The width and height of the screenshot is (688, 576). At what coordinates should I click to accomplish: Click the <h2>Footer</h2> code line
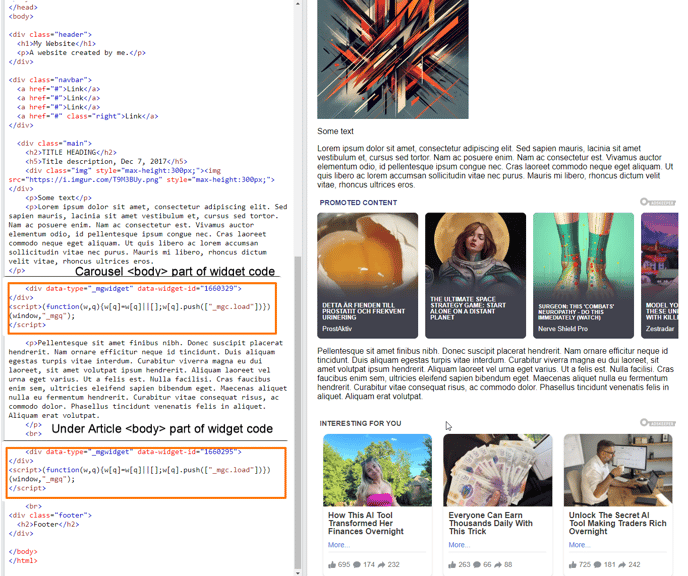tap(48, 525)
